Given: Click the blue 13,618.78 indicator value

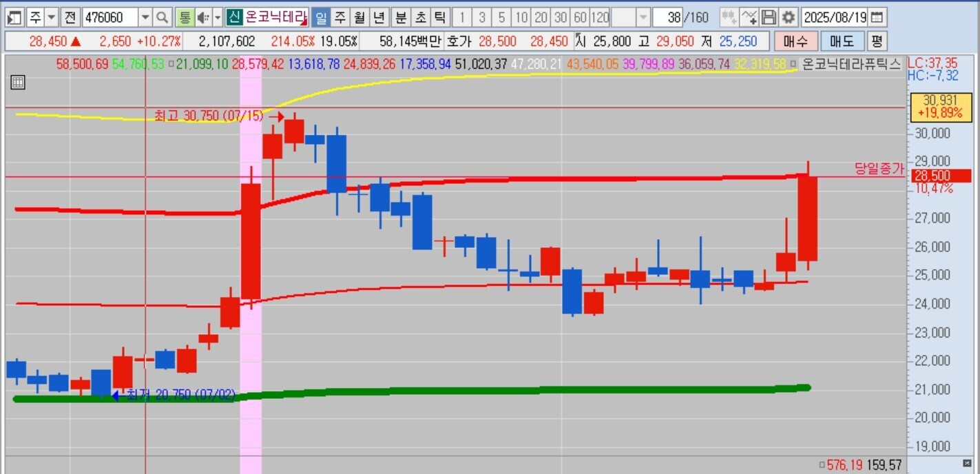Looking at the screenshot, I should pyautogui.click(x=314, y=64).
